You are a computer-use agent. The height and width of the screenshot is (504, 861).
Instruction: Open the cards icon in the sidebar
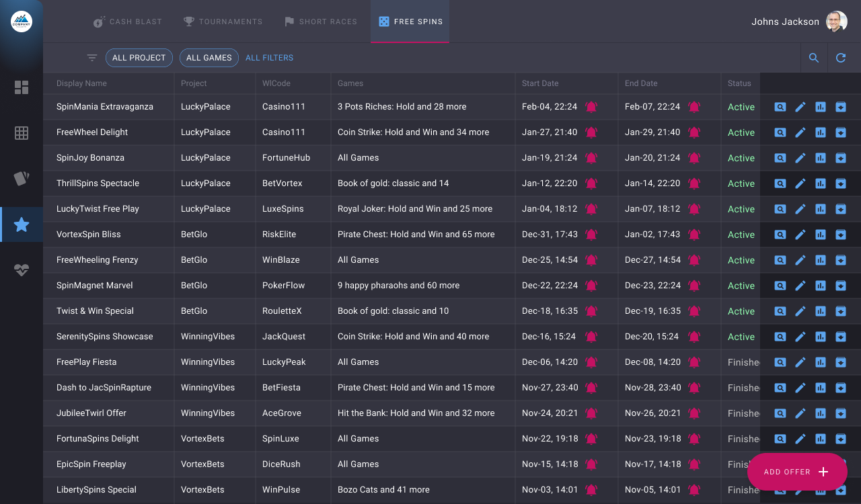22,179
